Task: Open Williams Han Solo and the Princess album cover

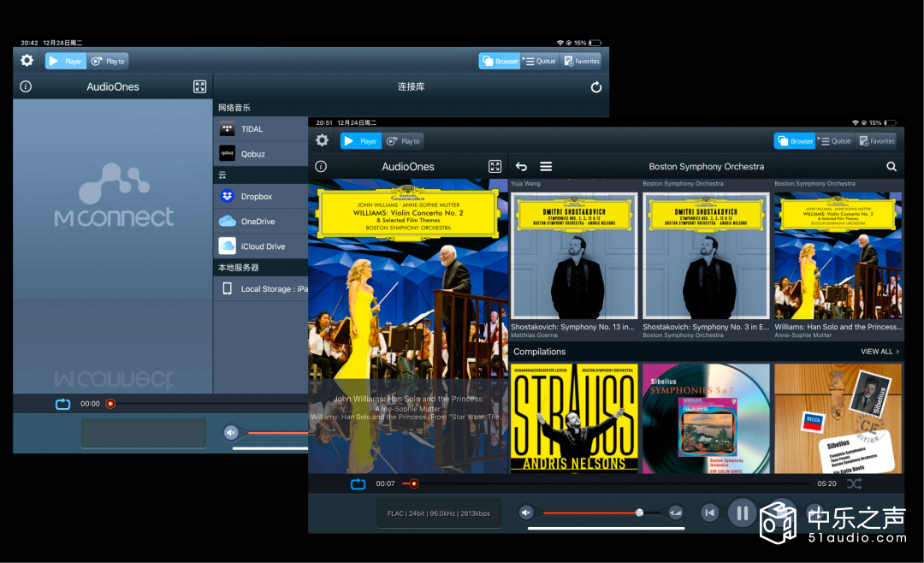Action: (x=838, y=256)
